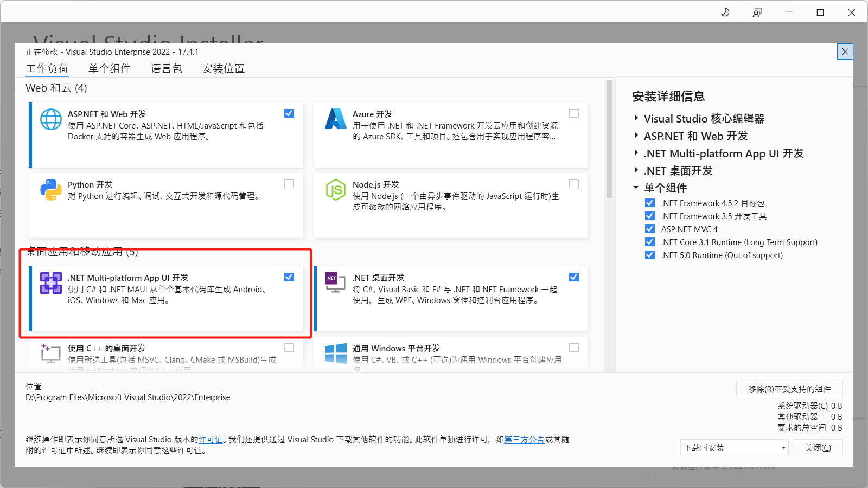
Task: Click the 要求的总空间 size line
Action: pos(809,427)
